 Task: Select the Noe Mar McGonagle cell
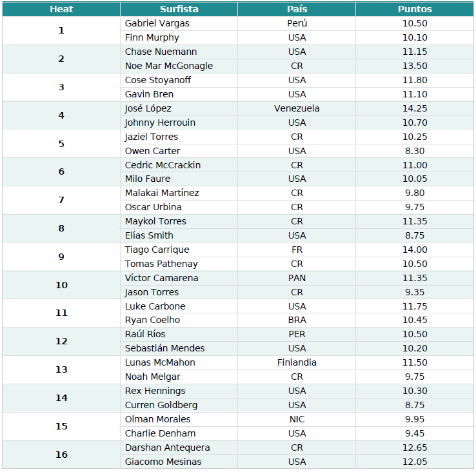point(179,66)
